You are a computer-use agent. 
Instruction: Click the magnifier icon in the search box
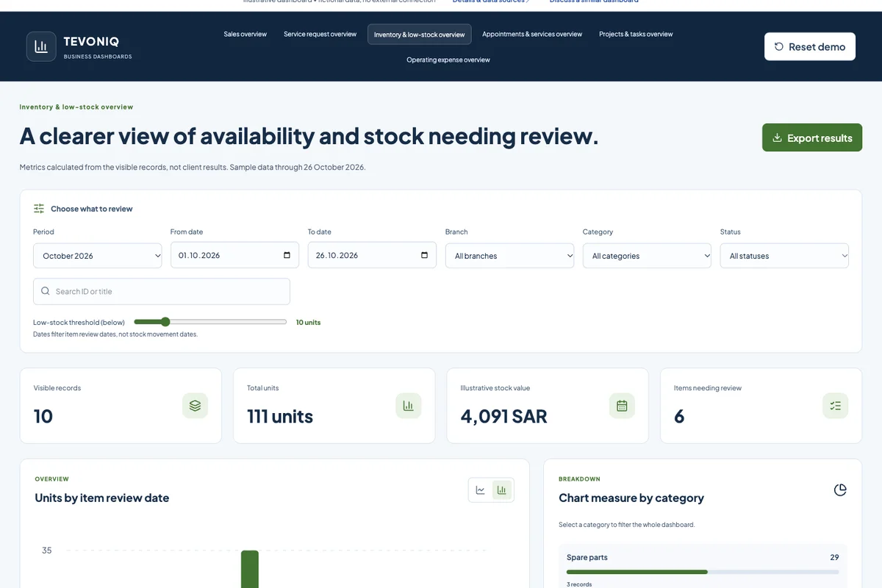(46, 291)
